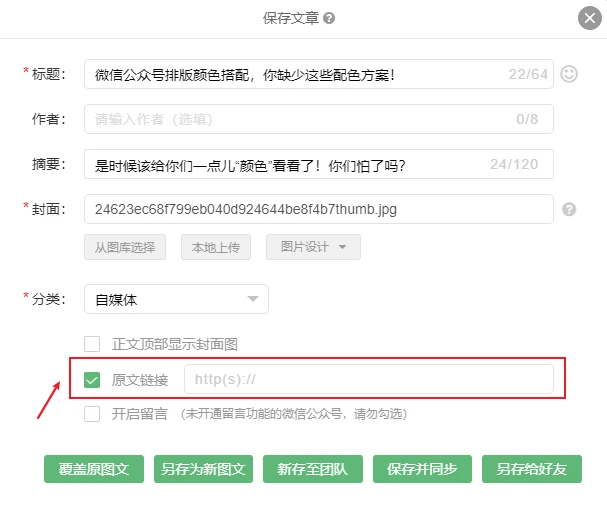
Task: Click into the 作者 author input field
Action: point(295,119)
